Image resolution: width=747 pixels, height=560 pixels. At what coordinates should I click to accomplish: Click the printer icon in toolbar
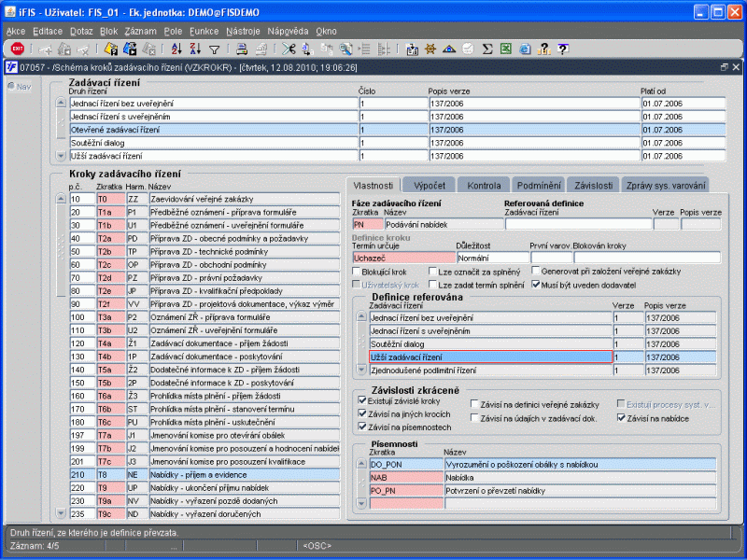pyautogui.click(x=240, y=49)
